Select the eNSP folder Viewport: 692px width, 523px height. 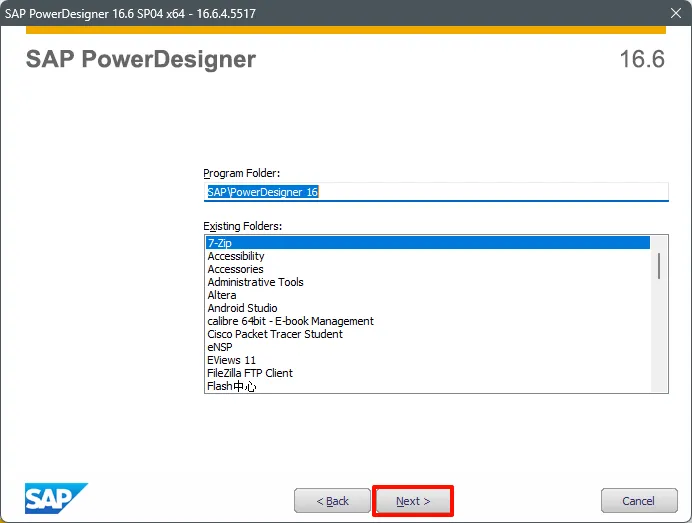click(428, 347)
